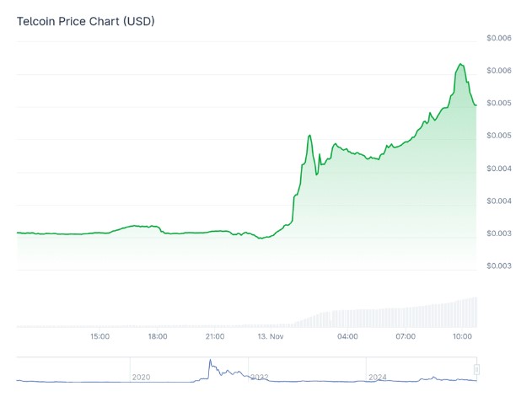Jump to 2022 in the navigator timeline
The image size is (532, 402).
pos(259,378)
